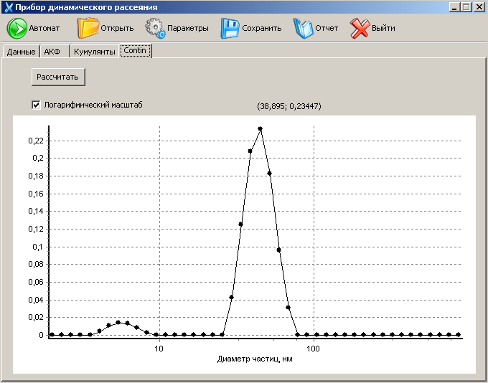488x383 pixels.
Task: Switch to the Данные tab
Action: tap(21, 52)
